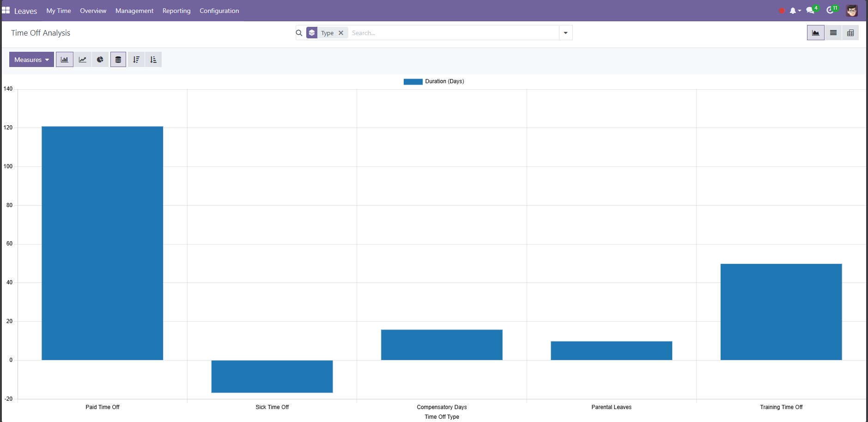The width and height of the screenshot is (868, 422).
Task: Open the Reporting menu
Action: coord(176,11)
